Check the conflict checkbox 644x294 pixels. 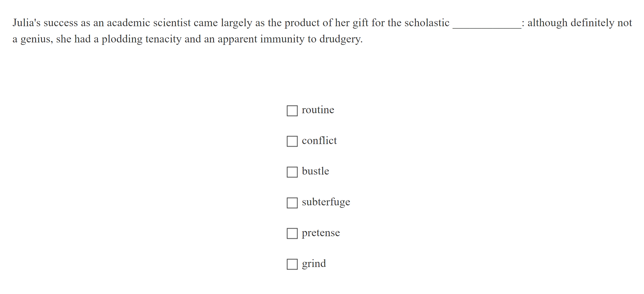(x=292, y=141)
